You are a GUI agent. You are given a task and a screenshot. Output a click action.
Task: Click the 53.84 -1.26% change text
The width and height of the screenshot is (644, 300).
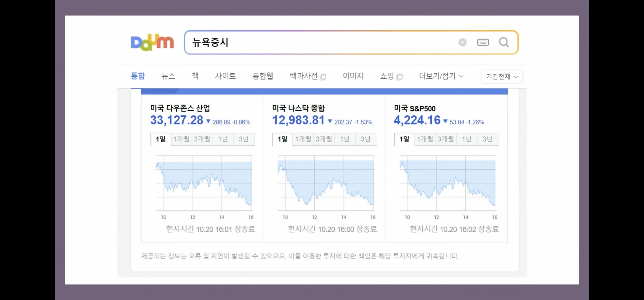click(467, 122)
